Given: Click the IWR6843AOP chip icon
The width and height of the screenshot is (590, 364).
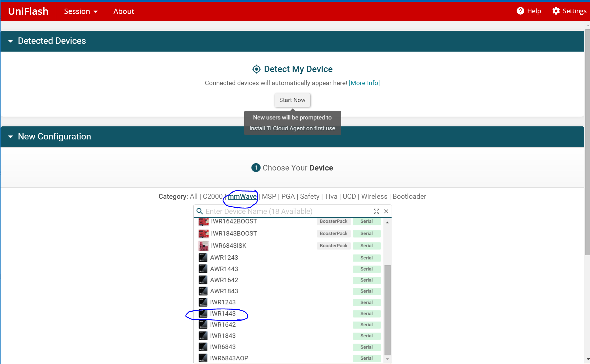Looking at the screenshot, I should pyautogui.click(x=203, y=358).
